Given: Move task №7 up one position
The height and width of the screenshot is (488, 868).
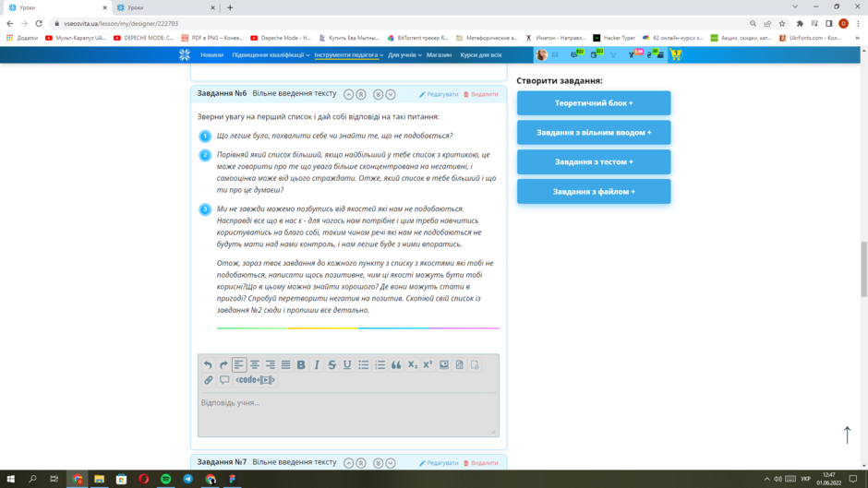Looking at the screenshot, I should tap(348, 463).
